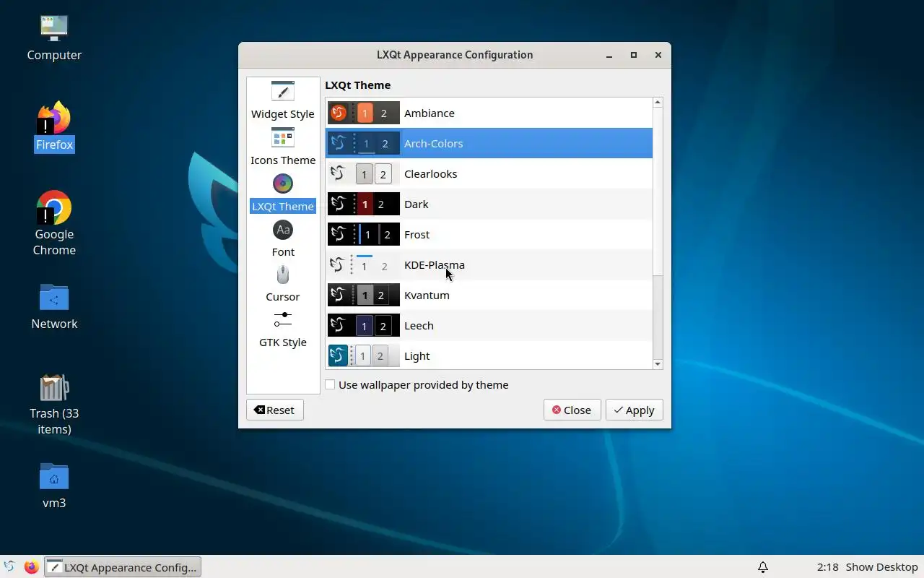The height and width of the screenshot is (578, 924).
Task: Select the Clearlooks theme name
Action: click(x=430, y=174)
